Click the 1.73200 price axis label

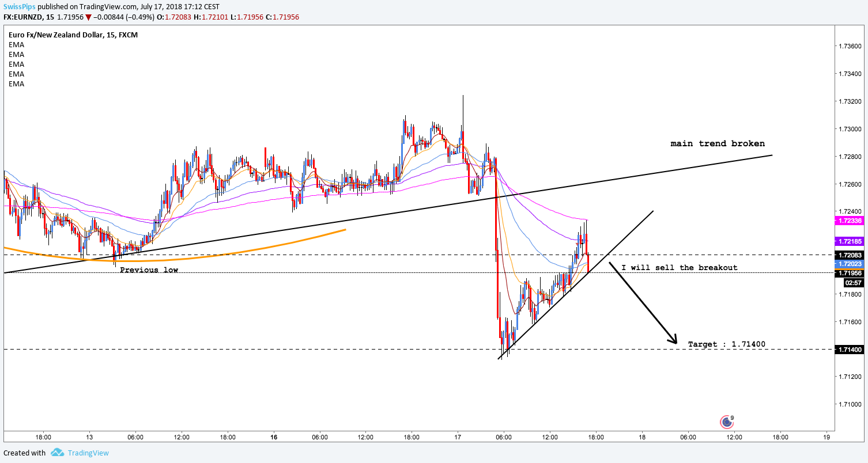[x=850, y=101]
